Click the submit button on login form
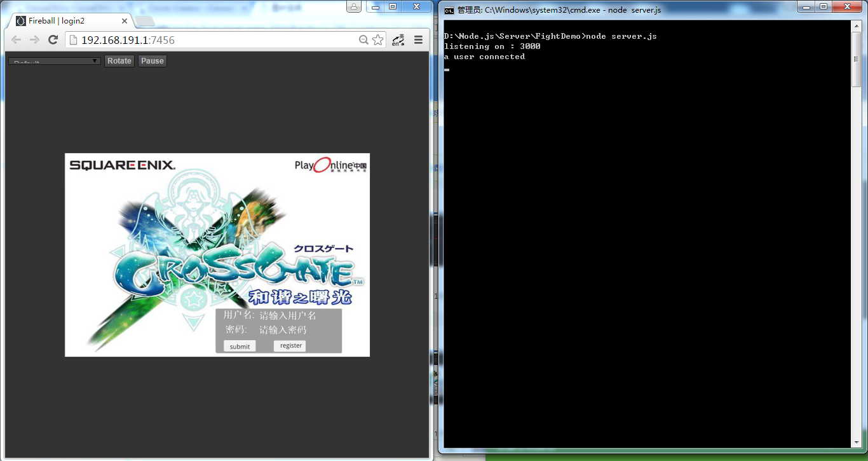Image resolution: width=868 pixels, height=461 pixels. pos(240,347)
